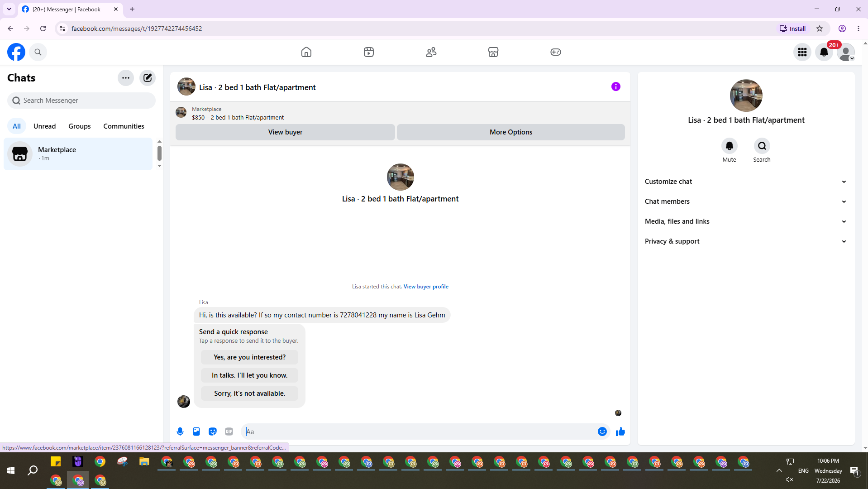Open Windows taskbar search
The height and width of the screenshot is (489, 868).
click(x=33, y=471)
